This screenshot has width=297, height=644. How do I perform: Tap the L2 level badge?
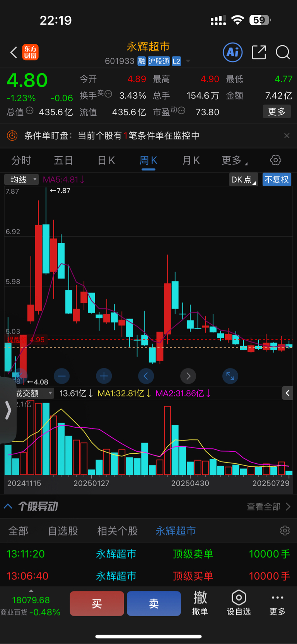(x=176, y=61)
